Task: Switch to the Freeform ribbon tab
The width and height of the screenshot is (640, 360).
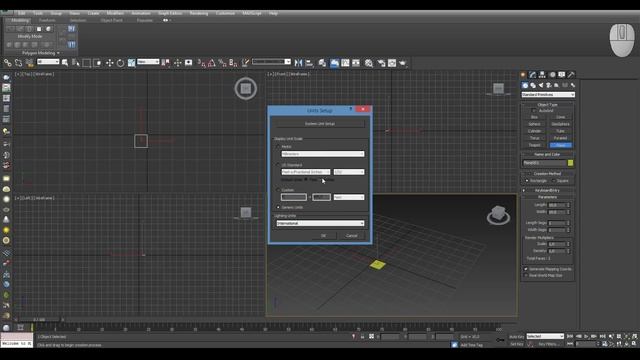Action: click(x=47, y=20)
